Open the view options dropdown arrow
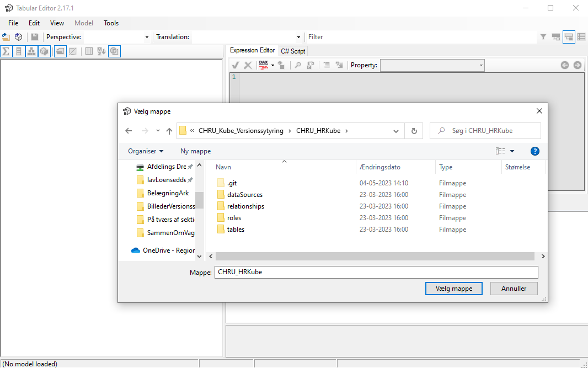 tap(512, 151)
